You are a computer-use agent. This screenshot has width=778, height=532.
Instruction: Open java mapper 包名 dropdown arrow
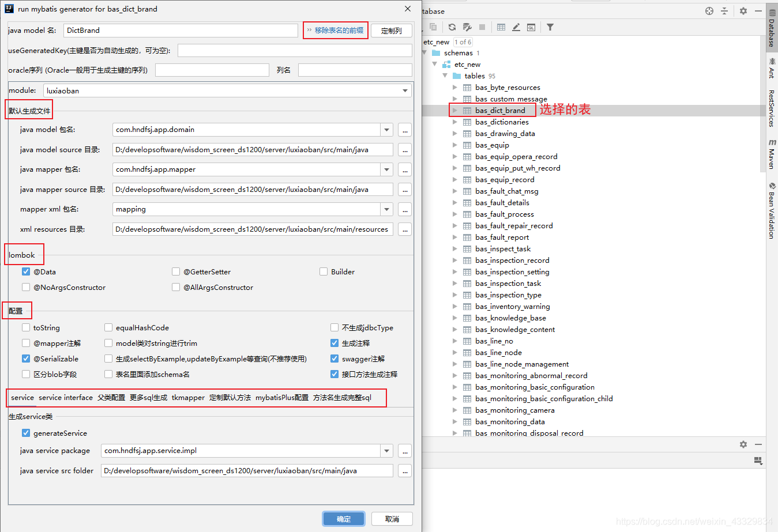click(387, 169)
